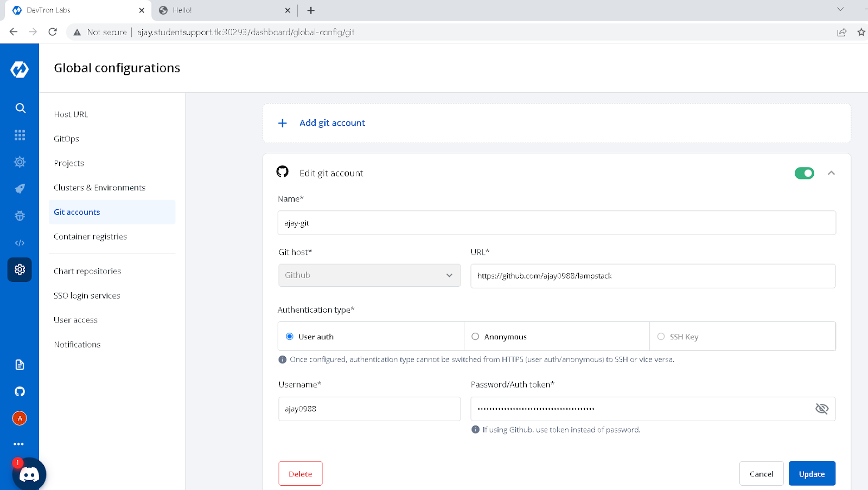Open the Git host dropdown
This screenshot has width=868, height=490.
(x=369, y=275)
